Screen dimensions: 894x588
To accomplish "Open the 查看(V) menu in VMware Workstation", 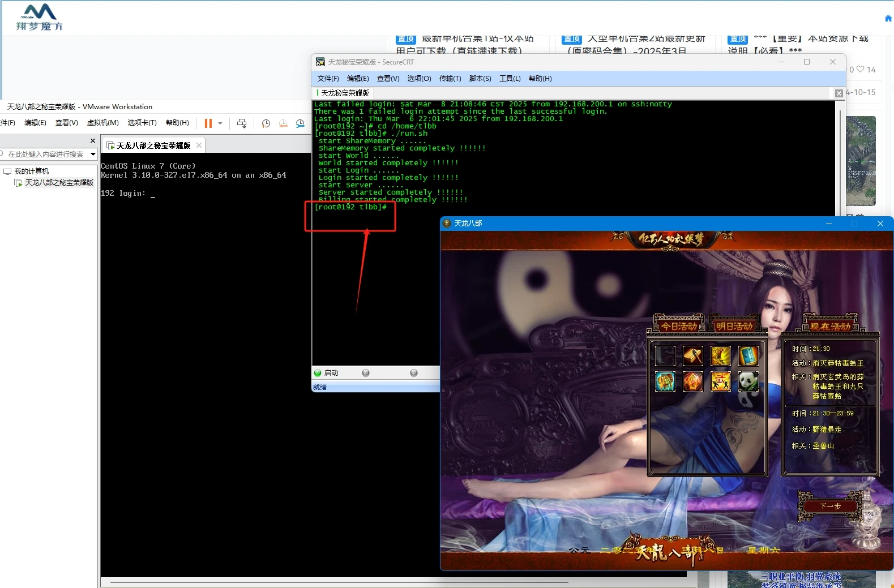I will (66, 123).
